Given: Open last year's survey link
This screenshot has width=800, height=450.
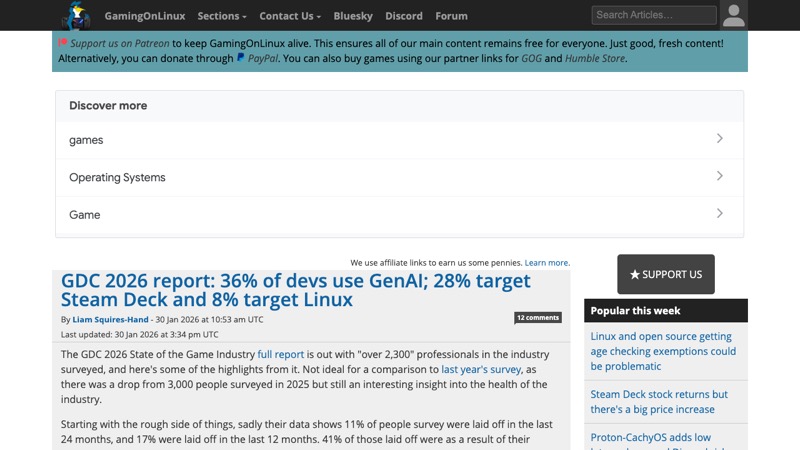Looking at the screenshot, I should (x=481, y=369).
